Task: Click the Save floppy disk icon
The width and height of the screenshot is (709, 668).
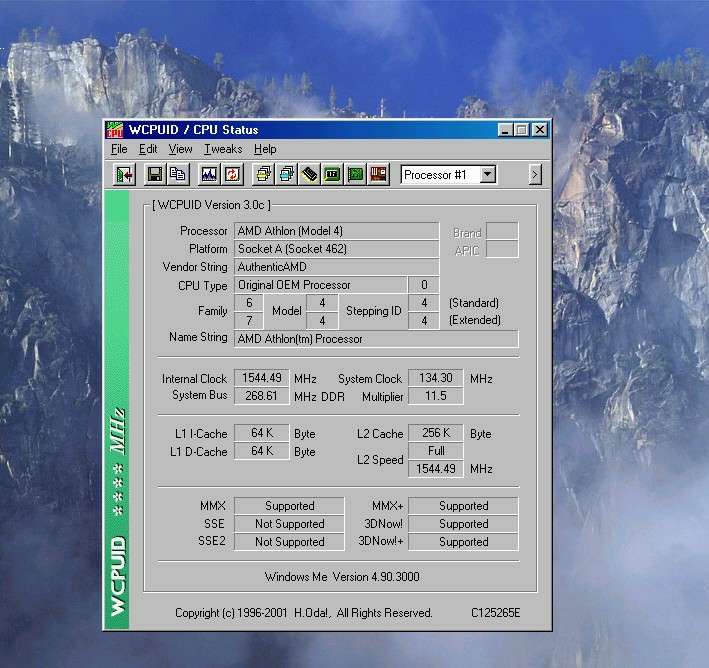Action: click(155, 175)
